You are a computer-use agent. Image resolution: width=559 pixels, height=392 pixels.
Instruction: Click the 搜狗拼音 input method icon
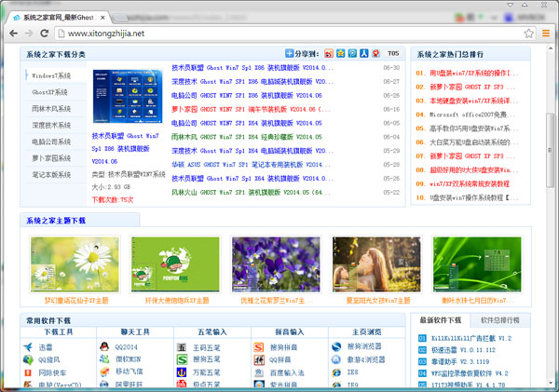click(x=258, y=347)
